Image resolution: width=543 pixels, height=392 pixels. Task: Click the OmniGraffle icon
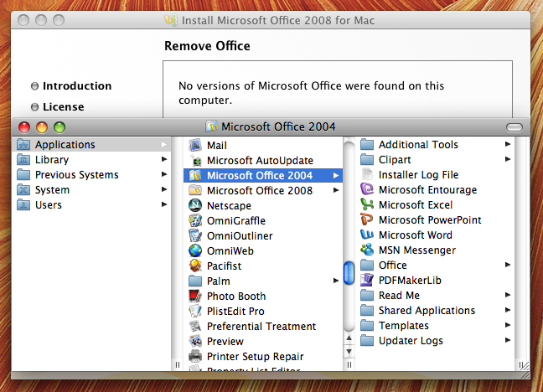195,220
